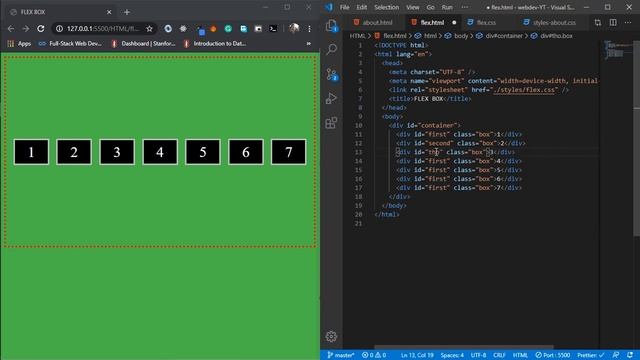This screenshot has height=360, width=640.
Task: Click the address bar URL
Action: coord(103,29)
